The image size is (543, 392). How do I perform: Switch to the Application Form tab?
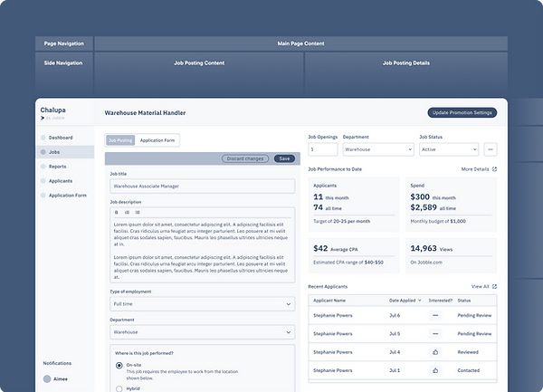(157, 140)
